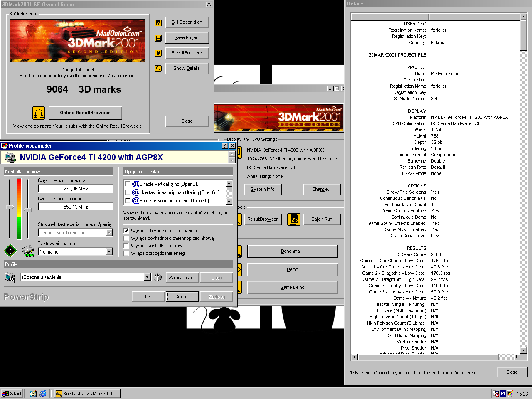The height and width of the screenshot is (399, 532).
Task: Click the 550,13 MHz memory frequency field
Action: click(76, 207)
